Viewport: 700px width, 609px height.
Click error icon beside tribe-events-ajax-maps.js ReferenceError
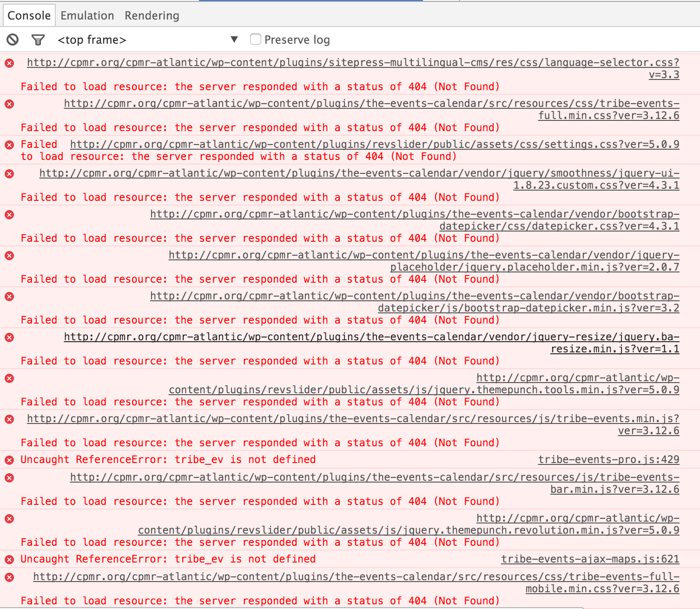[x=9, y=560]
